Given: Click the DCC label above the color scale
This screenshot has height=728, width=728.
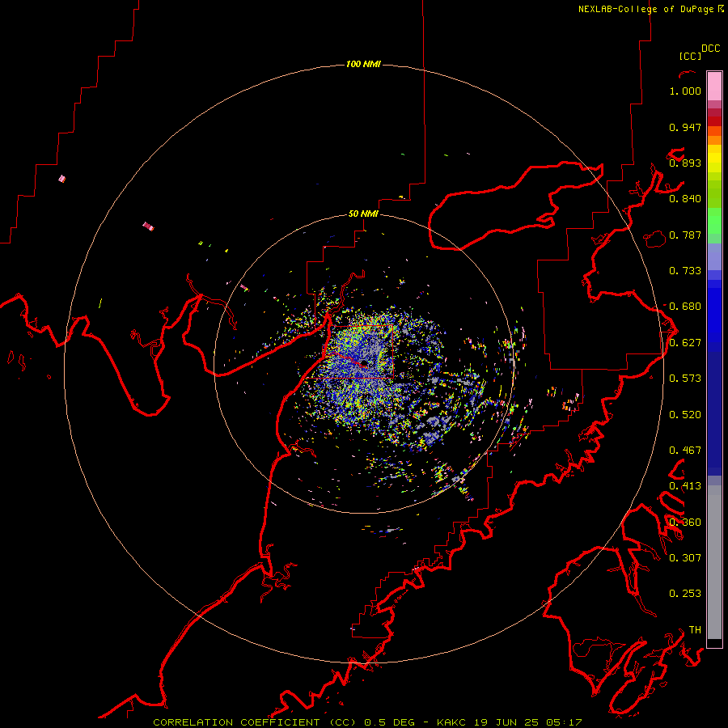Looking at the screenshot, I should (x=710, y=49).
